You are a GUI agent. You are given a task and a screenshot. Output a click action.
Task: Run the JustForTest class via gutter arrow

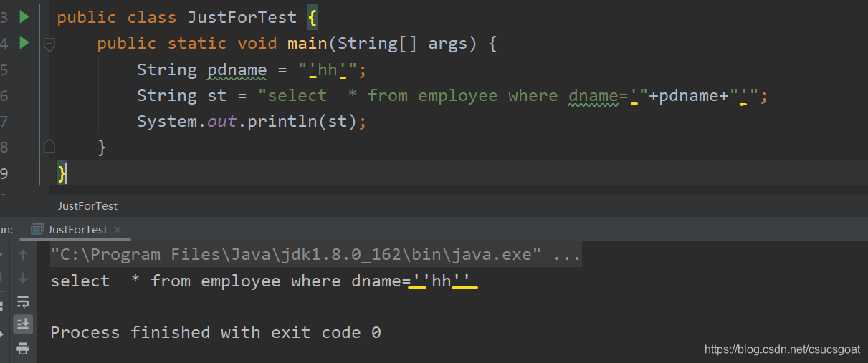[x=24, y=16]
